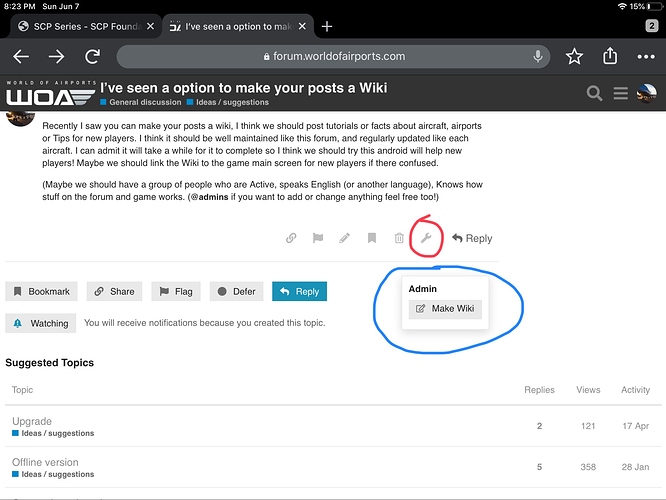This screenshot has height=500, width=666.
Task: Click the Defer button
Action: click(237, 291)
